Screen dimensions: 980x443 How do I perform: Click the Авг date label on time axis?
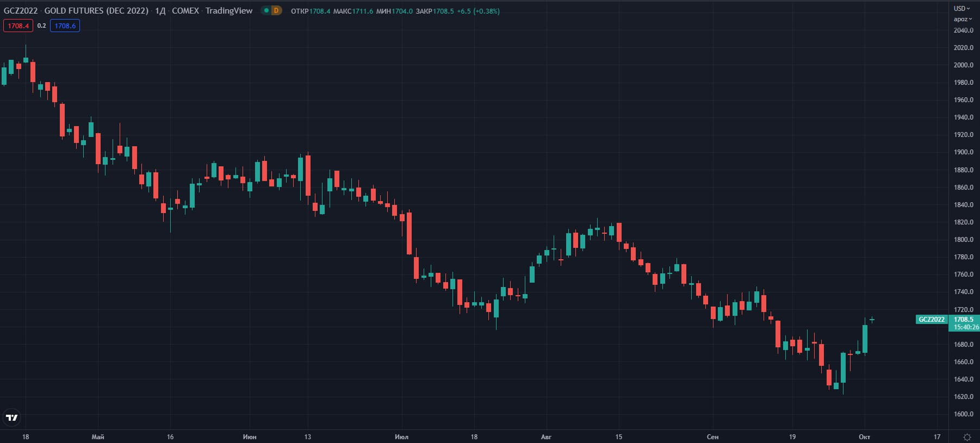click(x=546, y=437)
